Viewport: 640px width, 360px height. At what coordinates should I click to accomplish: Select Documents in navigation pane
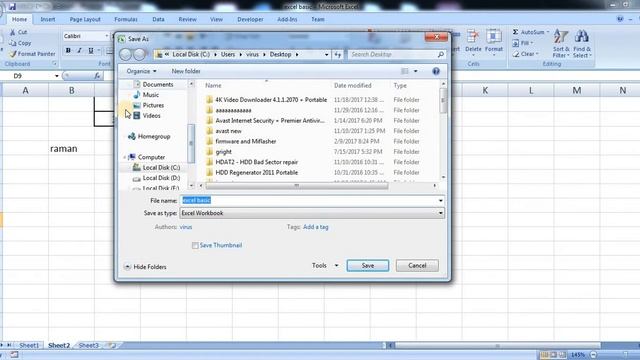[153, 84]
